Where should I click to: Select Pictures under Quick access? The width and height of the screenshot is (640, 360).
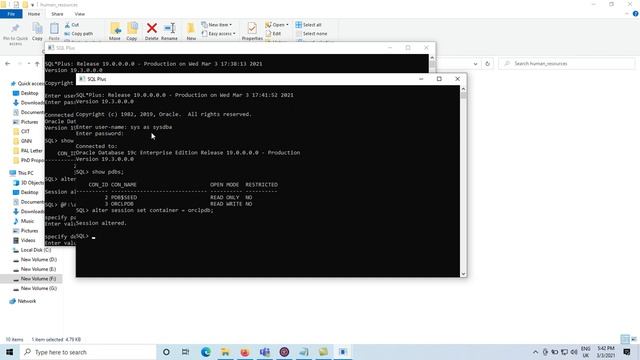tap(25, 122)
